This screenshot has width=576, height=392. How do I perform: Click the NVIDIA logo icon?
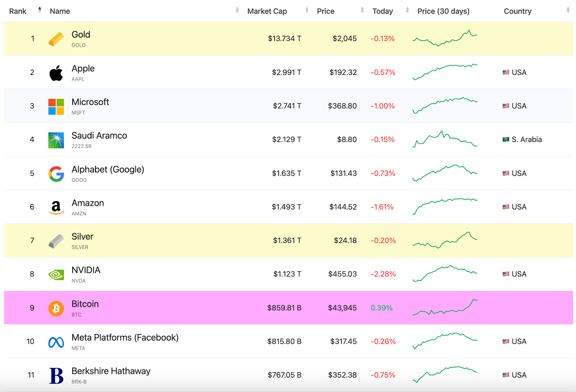(56, 275)
